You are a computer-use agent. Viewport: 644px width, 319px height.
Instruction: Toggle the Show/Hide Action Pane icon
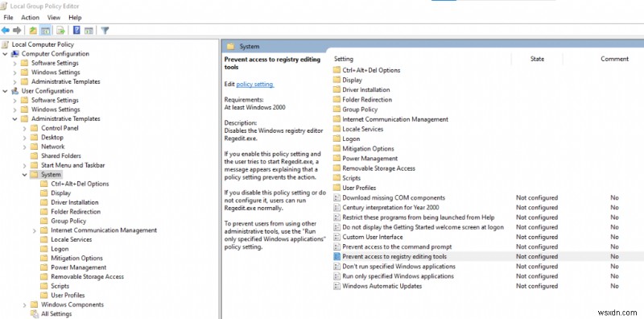89,31
